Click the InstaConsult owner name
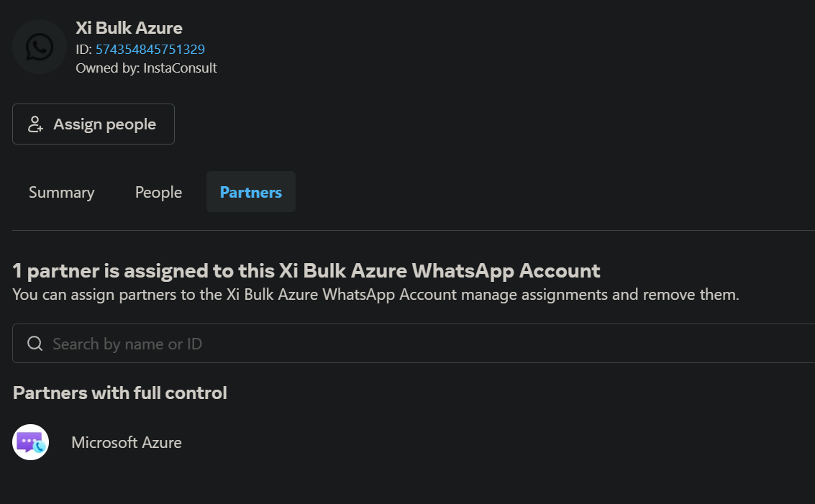 point(180,68)
